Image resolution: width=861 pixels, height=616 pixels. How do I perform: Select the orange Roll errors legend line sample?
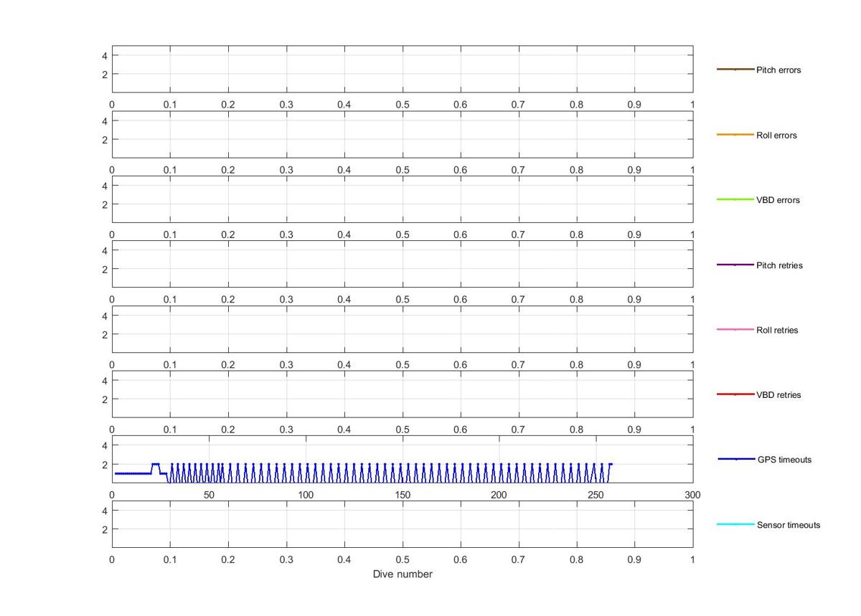[x=735, y=135]
